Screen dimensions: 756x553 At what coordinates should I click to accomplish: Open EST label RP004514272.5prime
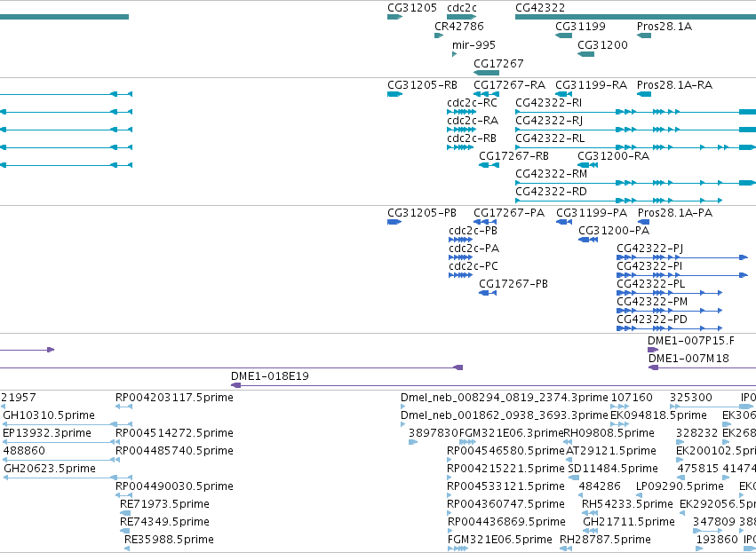[174, 434]
